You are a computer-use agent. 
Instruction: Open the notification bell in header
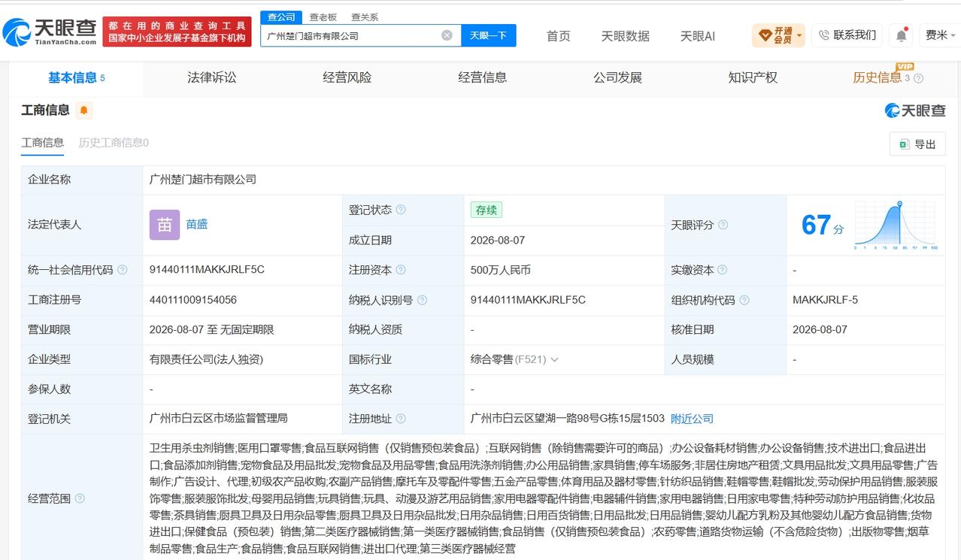[x=901, y=35]
